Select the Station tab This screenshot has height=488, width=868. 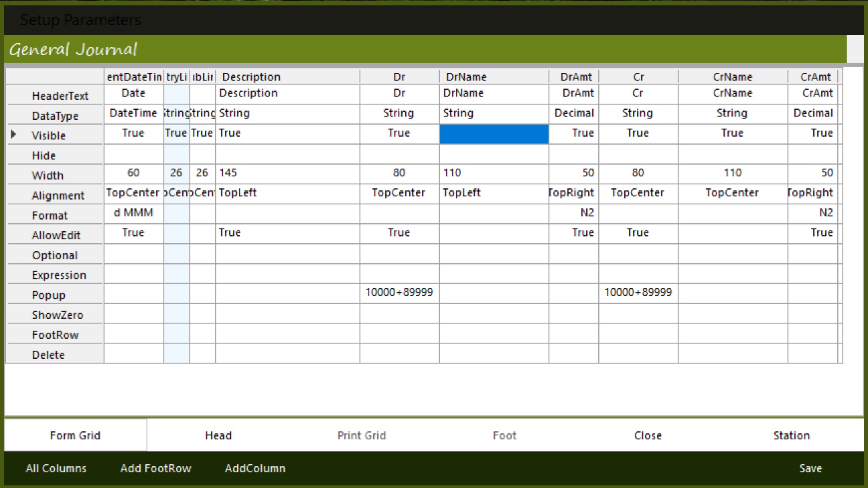[791, 435]
